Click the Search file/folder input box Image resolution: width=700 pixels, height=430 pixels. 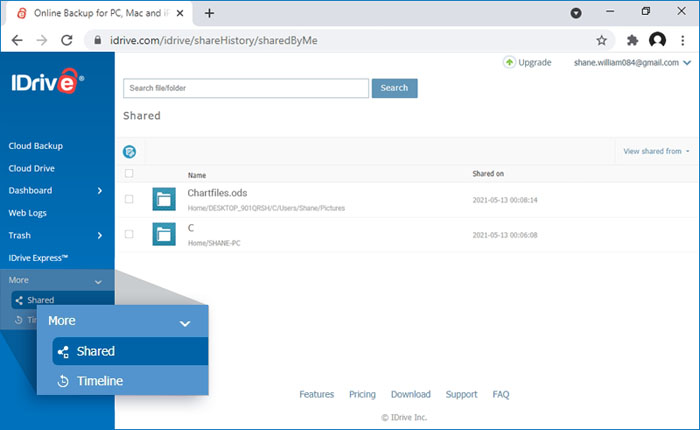(x=246, y=88)
